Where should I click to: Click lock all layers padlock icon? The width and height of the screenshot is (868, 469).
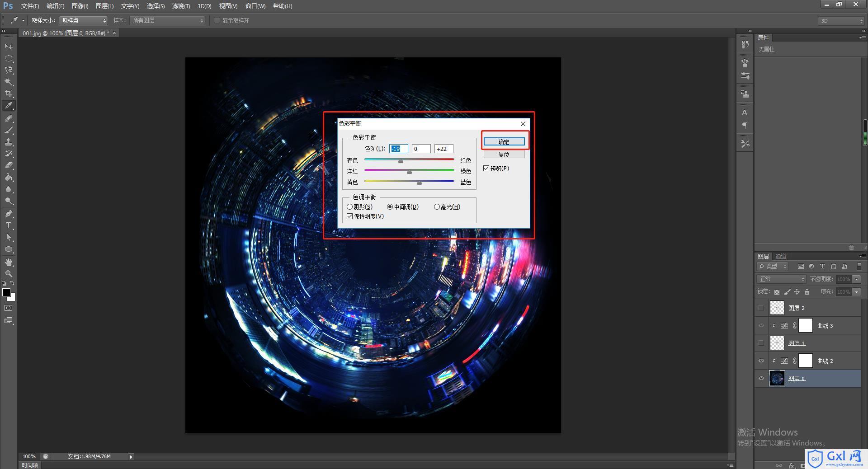[x=807, y=292]
